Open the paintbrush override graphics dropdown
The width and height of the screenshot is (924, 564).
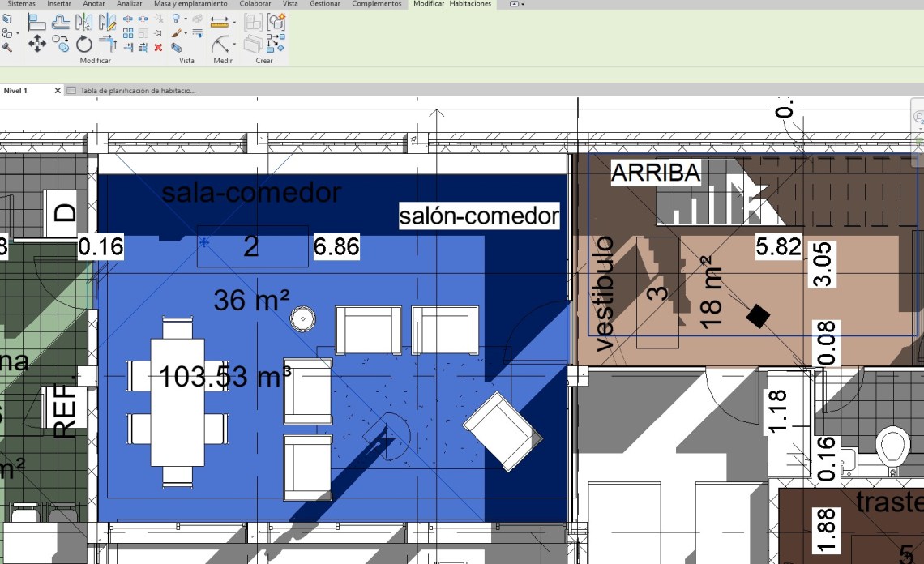(x=186, y=33)
